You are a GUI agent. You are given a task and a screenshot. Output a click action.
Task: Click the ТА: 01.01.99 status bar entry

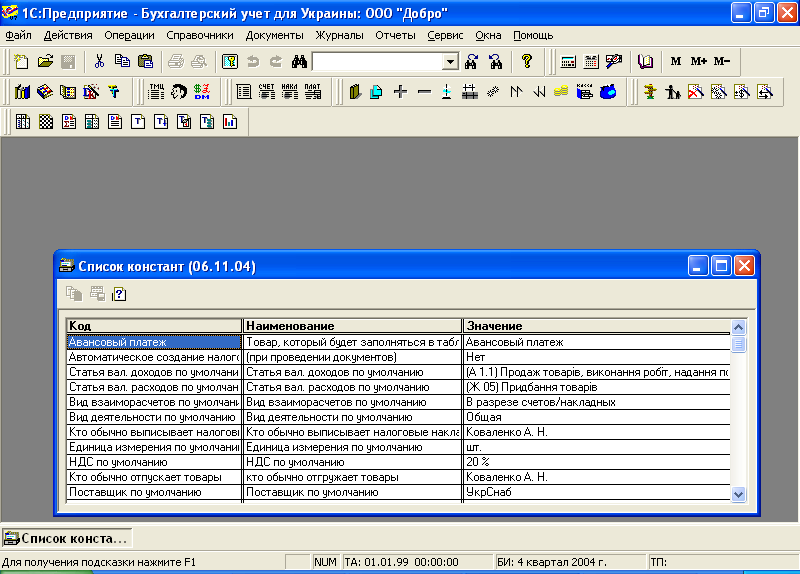(x=417, y=562)
